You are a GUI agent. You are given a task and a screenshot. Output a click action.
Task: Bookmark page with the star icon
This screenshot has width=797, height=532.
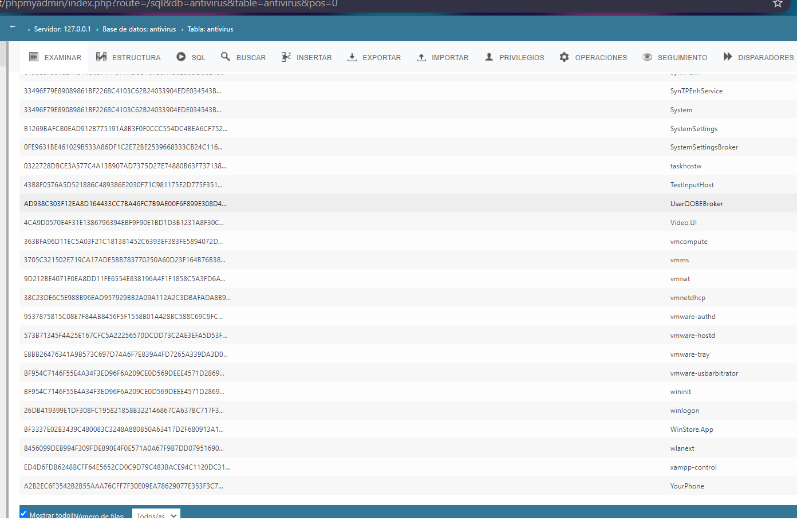(778, 4)
